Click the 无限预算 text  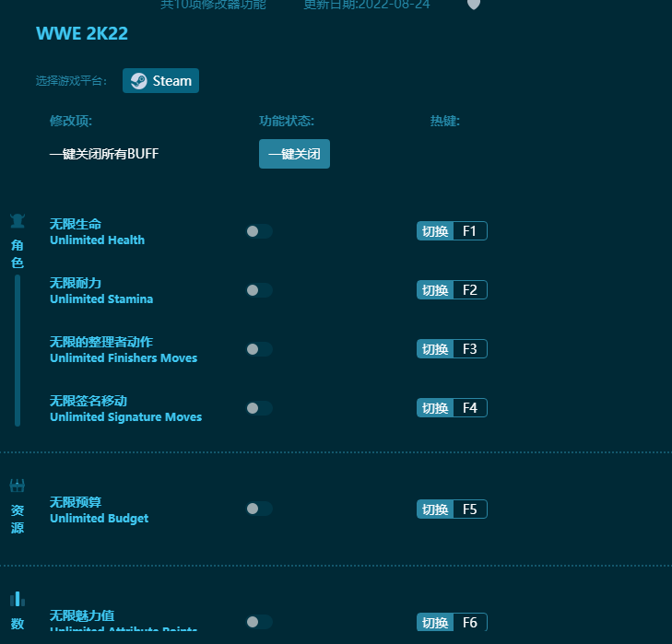(x=76, y=502)
